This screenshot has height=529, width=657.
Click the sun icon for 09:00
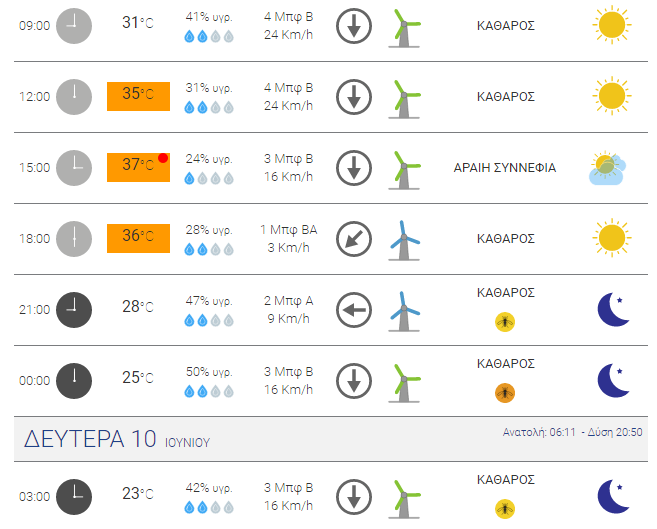612,25
